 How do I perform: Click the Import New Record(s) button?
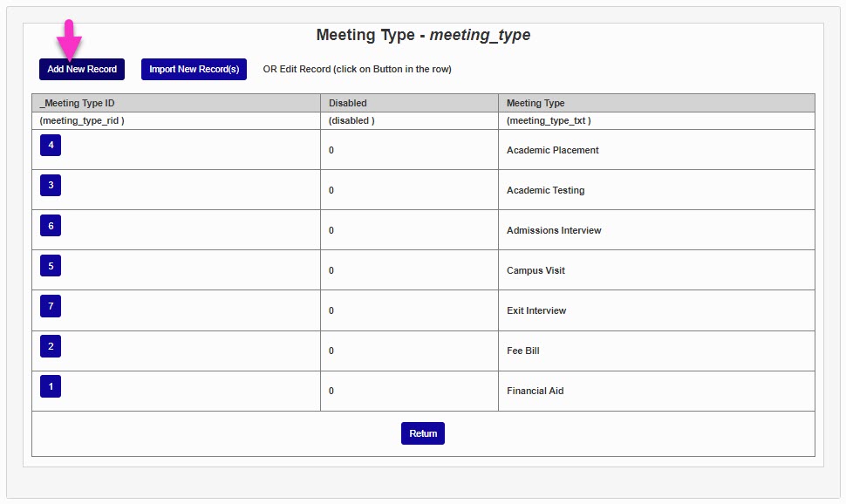193,69
